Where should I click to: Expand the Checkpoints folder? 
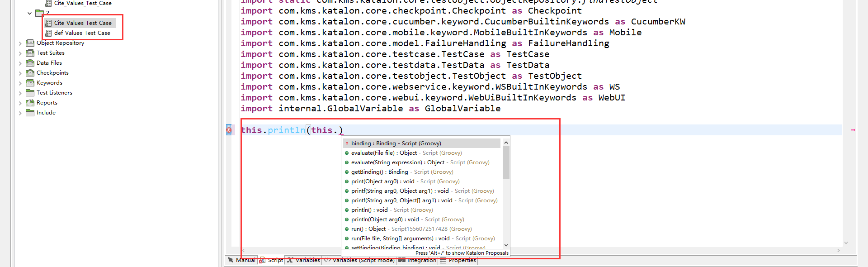point(20,73)
